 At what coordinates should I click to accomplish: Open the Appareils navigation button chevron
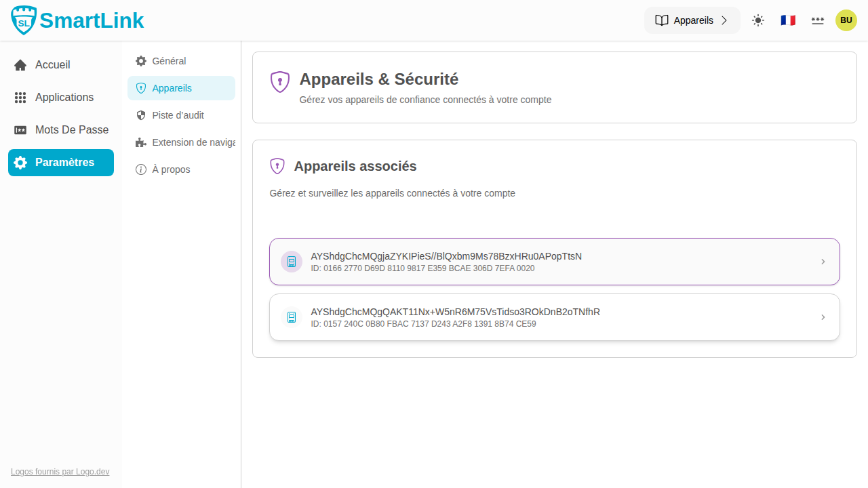tap(725, 20)
